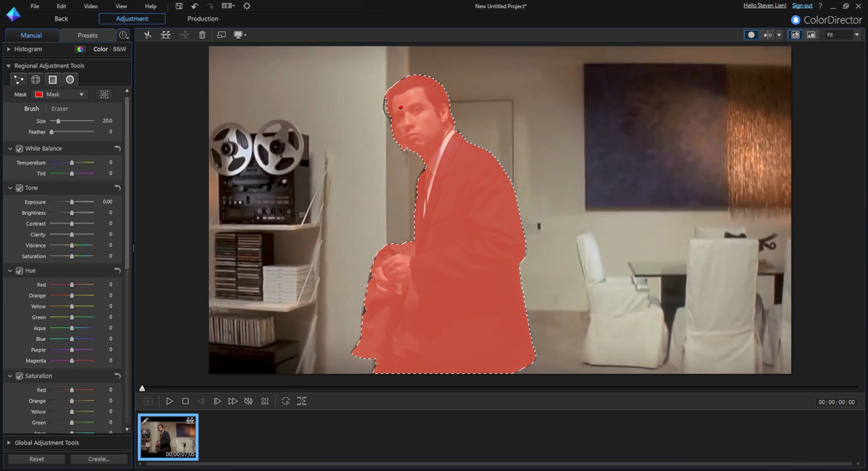Open the help question mark
The width and height of the screenshot is (868, 471).
pyautogui.click(x=820, y=6)
